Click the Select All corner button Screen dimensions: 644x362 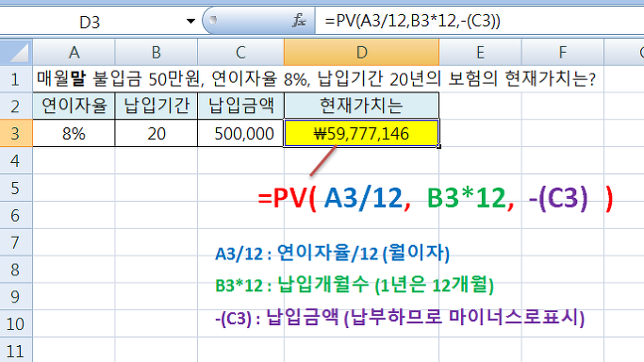tap(16, 52)
